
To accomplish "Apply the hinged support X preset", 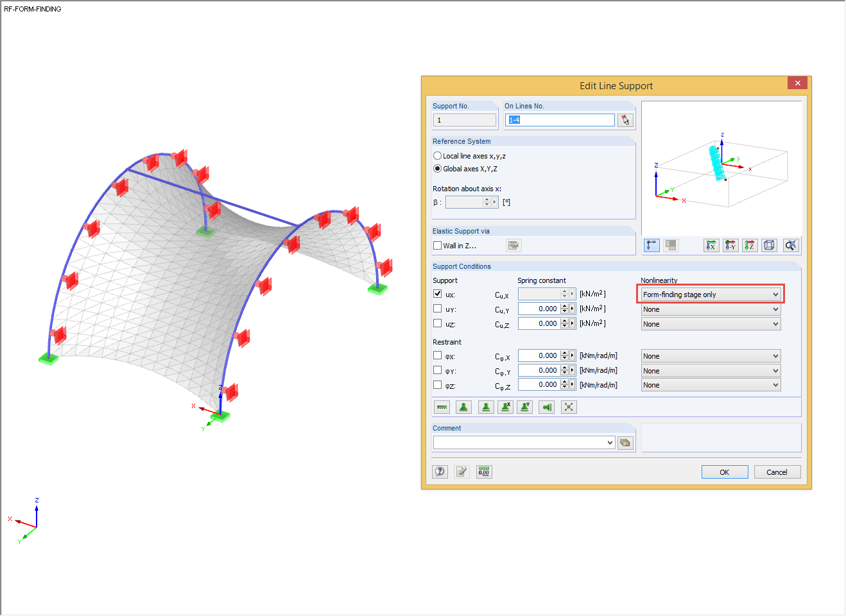I will (x=505, y=407).
